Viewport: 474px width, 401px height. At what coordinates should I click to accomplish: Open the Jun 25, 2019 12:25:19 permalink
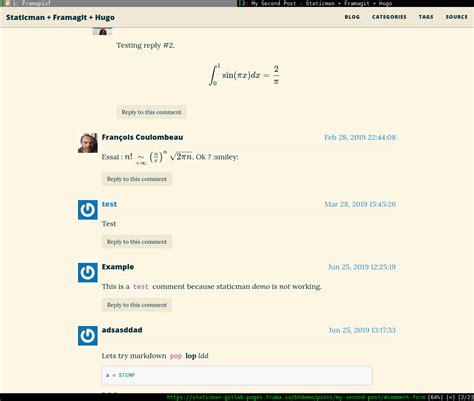(x=362, y=267)
